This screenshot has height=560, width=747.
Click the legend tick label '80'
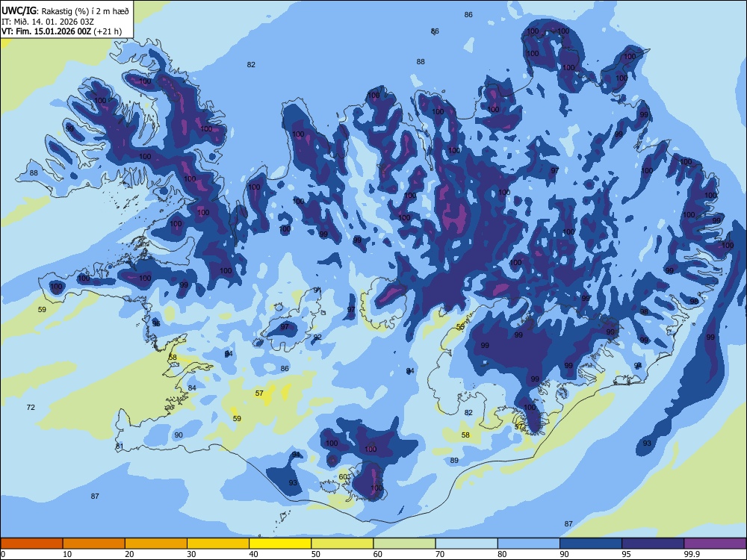502,554
